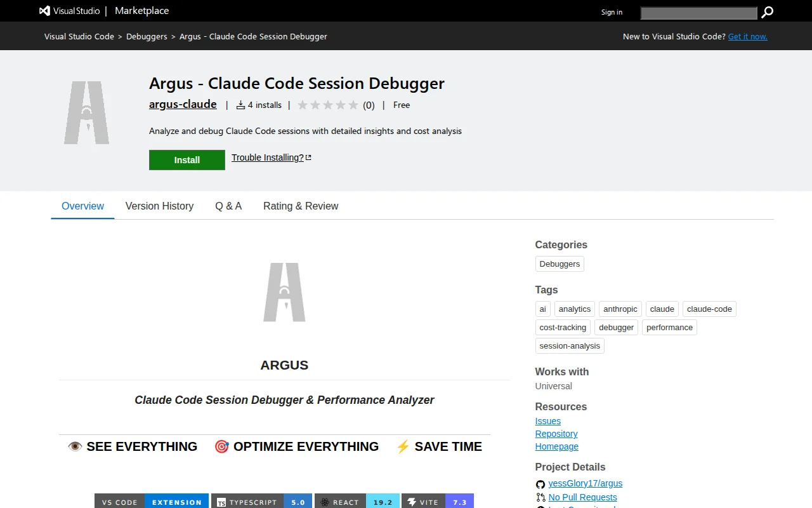Go to Debuggers breadcrumb
The width and height of the screenshot is (812, 508).
[x=147, y=36]
